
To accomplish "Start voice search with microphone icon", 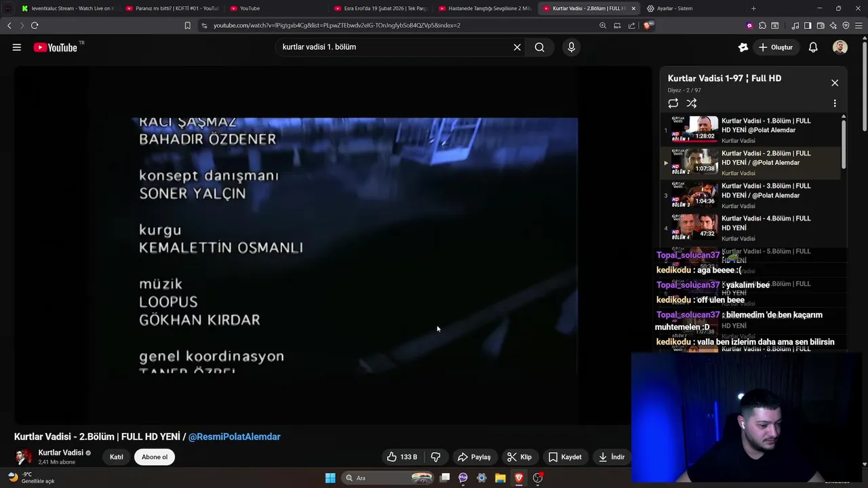I will point(571,47).
